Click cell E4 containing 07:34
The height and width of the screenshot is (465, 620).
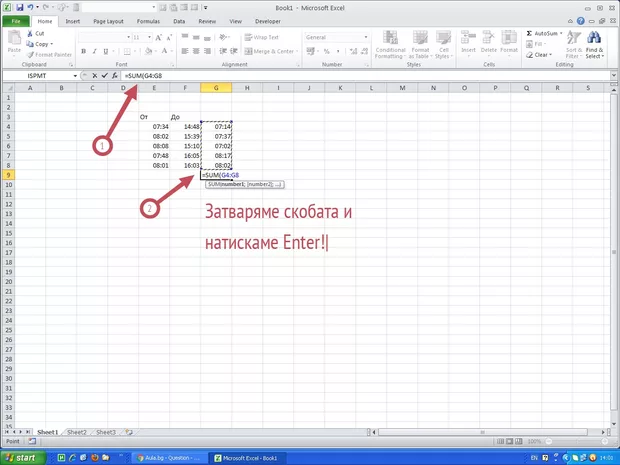coord(154,127)
